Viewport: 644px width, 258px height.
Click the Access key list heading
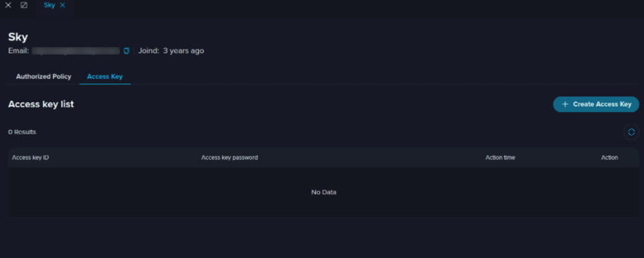point(41,104)
